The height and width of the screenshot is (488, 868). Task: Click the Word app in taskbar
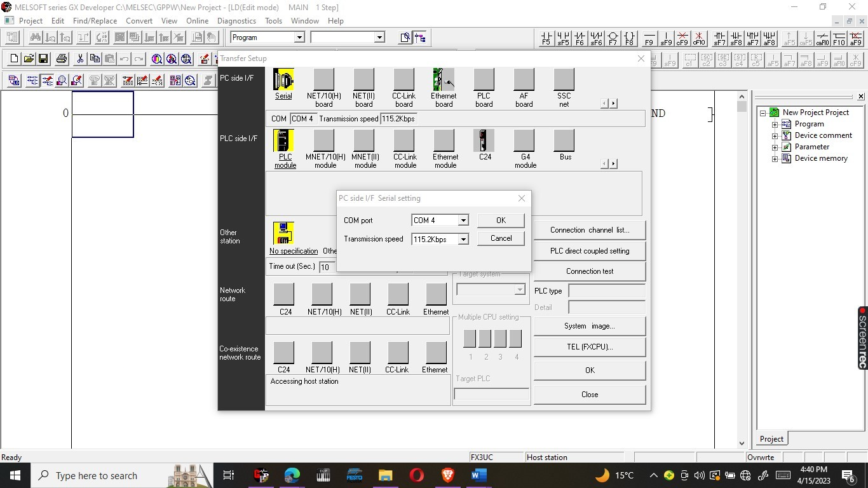[x=478, y=475]
